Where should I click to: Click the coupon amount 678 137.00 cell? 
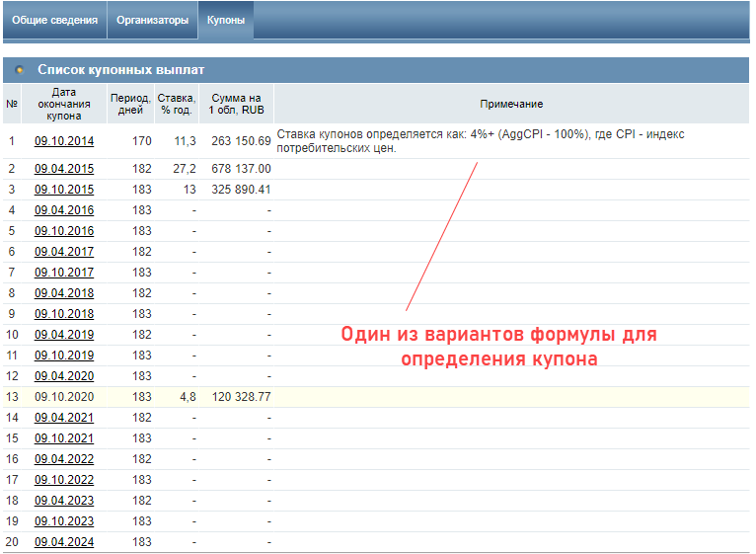241,169
